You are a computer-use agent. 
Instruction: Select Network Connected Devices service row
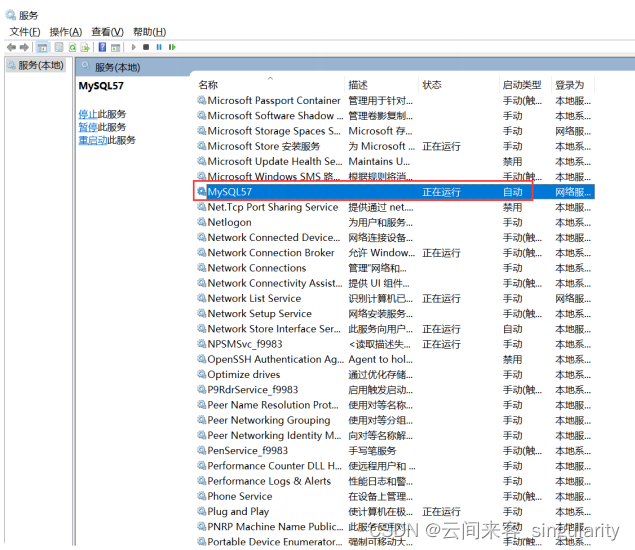(x=395, y=237)
